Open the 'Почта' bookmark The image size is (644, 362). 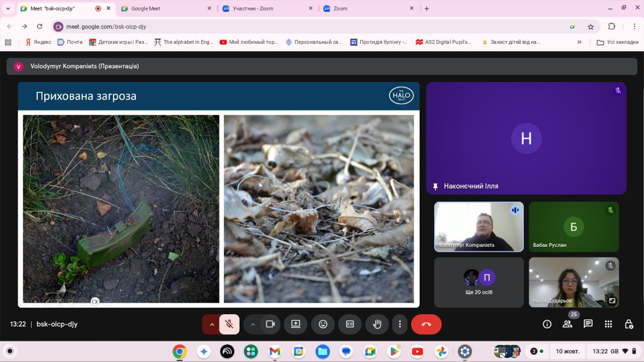coord(70,42)
